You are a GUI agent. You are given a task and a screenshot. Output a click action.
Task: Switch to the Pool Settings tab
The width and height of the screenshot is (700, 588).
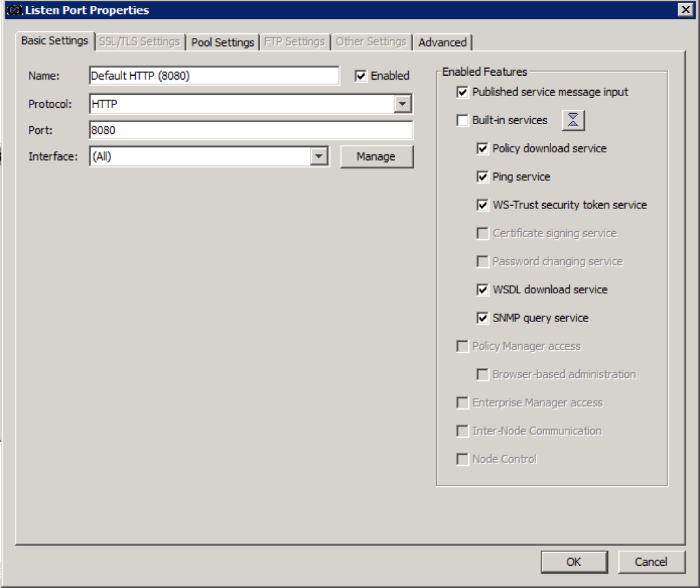223,42
